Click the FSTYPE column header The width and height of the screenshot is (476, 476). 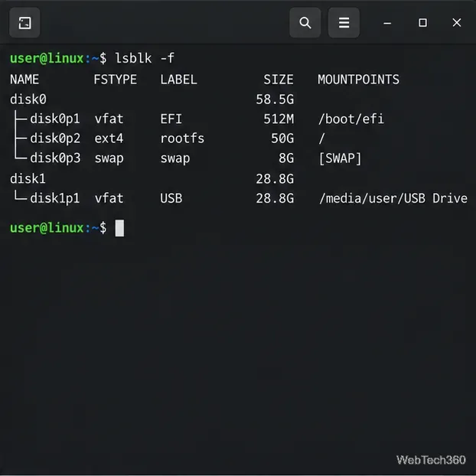(115, 80)
